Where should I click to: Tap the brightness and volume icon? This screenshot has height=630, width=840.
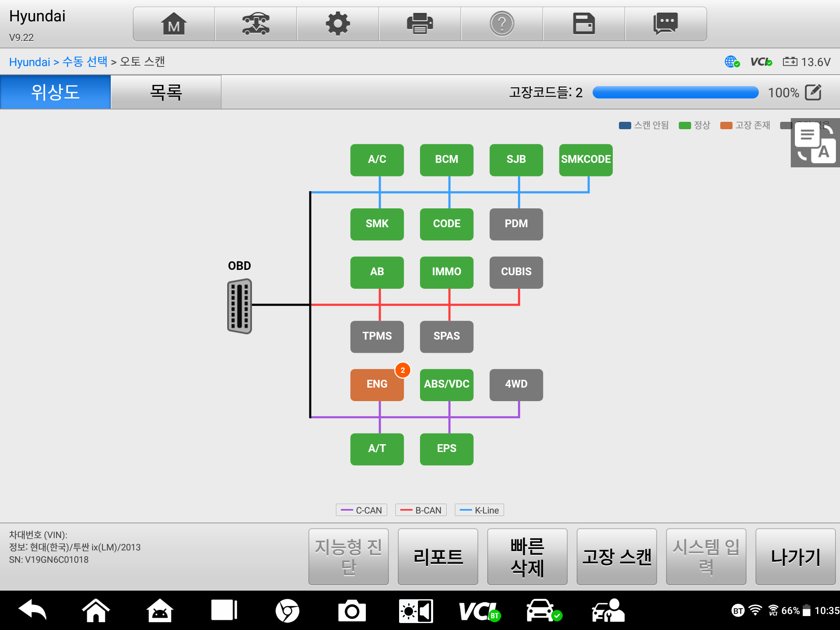(416, 611)
